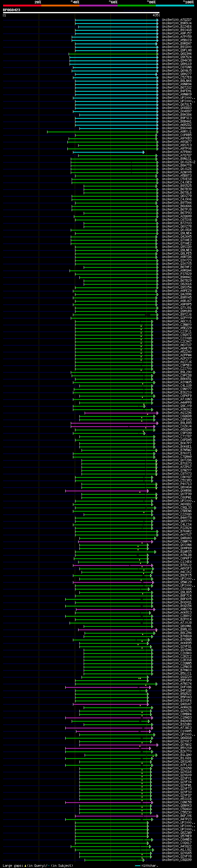Select the hit label UniRef100_P40713
Viewport: 197px width, 868px height.
click(x=176, y=484)
